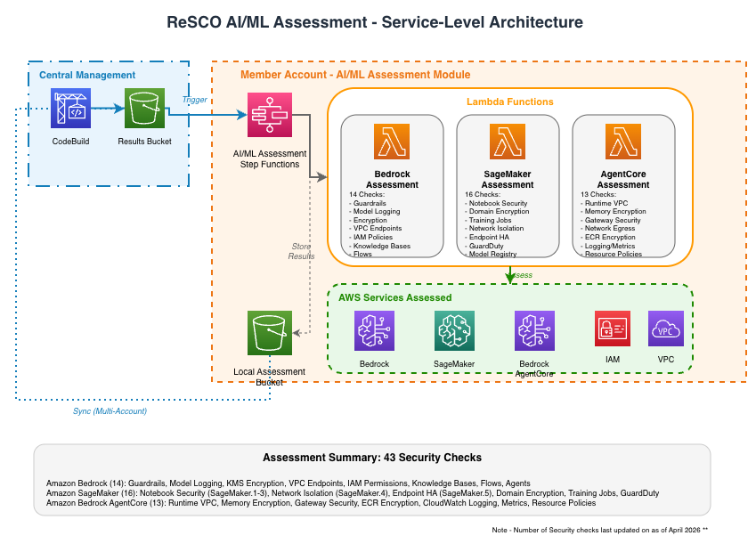
Task: Click the Model Logging check item
Action: (x=376, y=211)
